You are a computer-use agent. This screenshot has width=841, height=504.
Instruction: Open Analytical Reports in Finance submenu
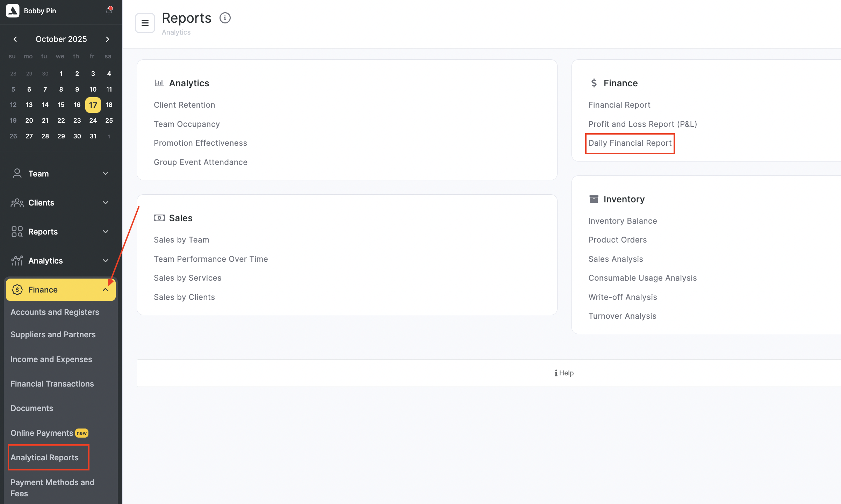(44, 458)
